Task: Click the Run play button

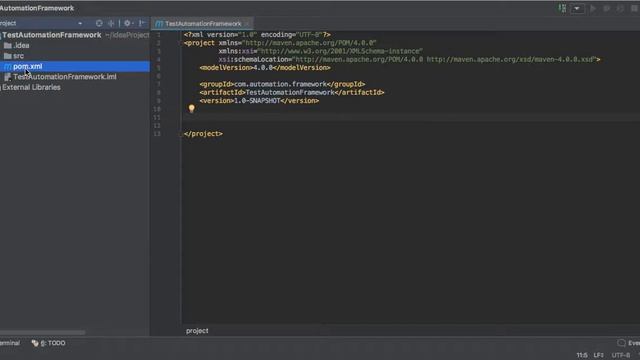Action: click(593, 8)
